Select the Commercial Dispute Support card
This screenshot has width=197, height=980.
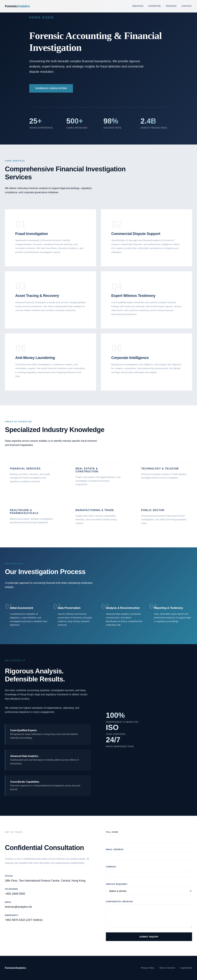point(146,238)
